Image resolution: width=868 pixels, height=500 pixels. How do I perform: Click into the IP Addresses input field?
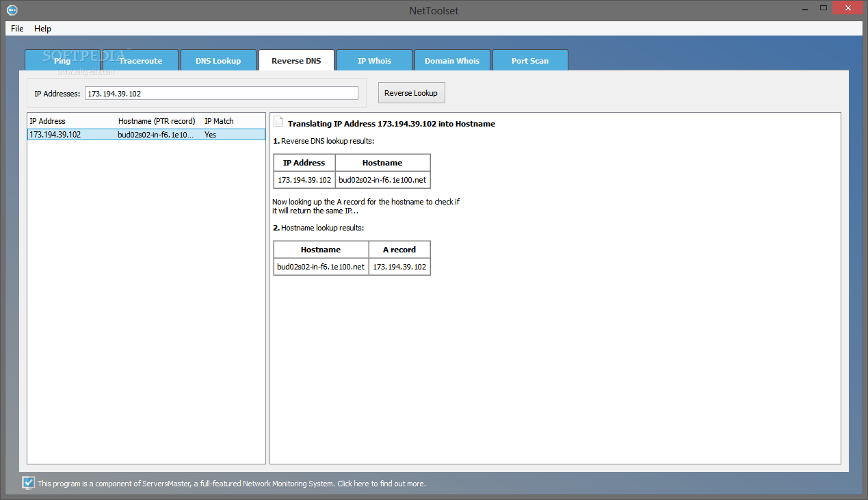coord(222,93)
